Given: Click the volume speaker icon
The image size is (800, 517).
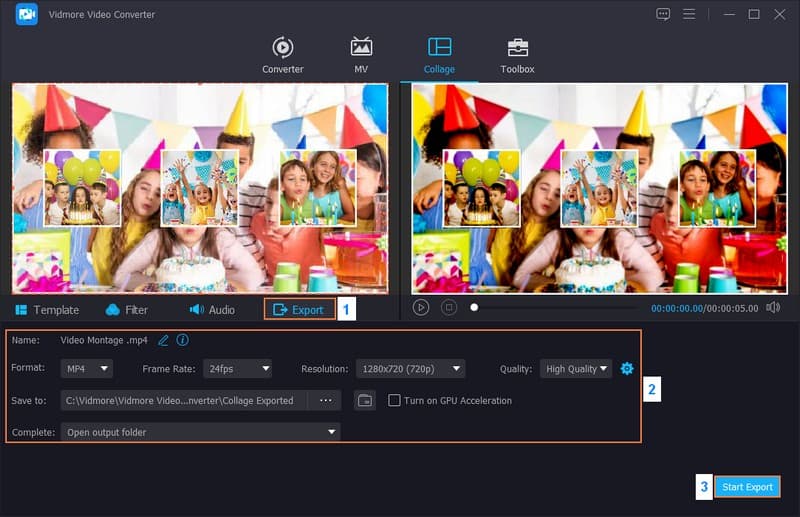Looking at the screenshot, I should click(x=773, y=308).
